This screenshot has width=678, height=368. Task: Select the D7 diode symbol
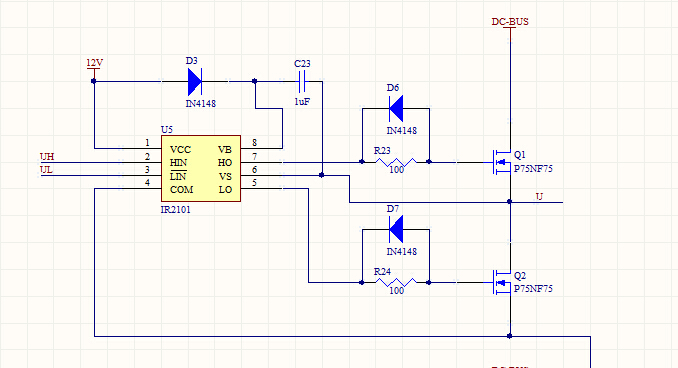point(396,229)
